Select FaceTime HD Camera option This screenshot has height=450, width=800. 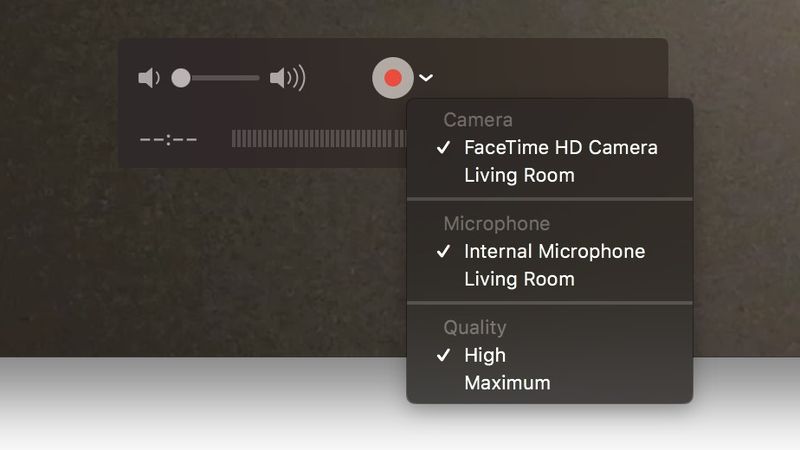(549, 147)
